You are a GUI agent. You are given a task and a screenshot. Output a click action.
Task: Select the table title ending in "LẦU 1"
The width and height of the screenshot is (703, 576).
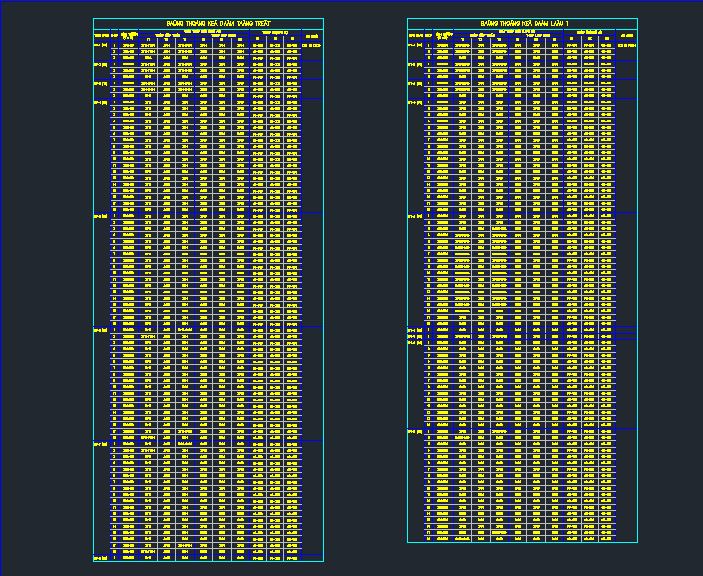(525, 23)
